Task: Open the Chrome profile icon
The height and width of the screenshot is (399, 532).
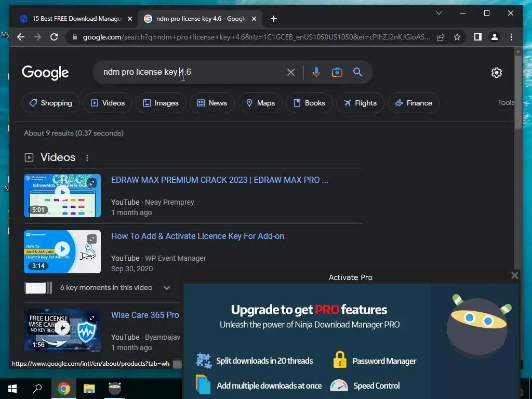Action: click(x=495, y=37)
